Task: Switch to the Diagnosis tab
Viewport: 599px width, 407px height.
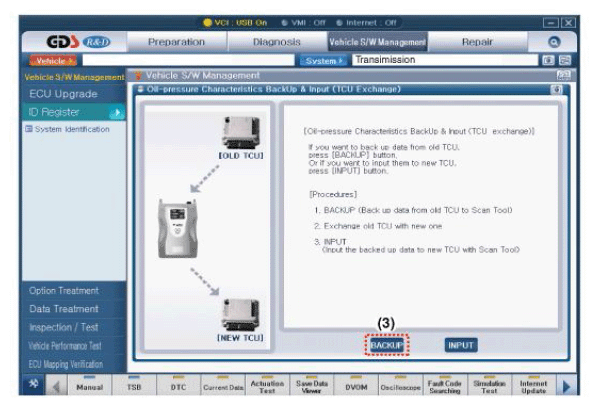Action: 277,42
